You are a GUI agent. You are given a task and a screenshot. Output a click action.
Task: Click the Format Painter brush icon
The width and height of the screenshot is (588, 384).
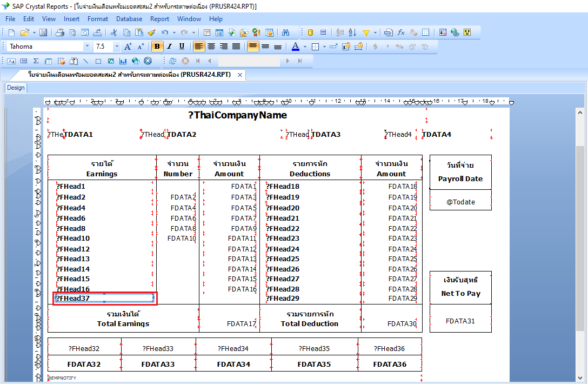tap(151, 32)
